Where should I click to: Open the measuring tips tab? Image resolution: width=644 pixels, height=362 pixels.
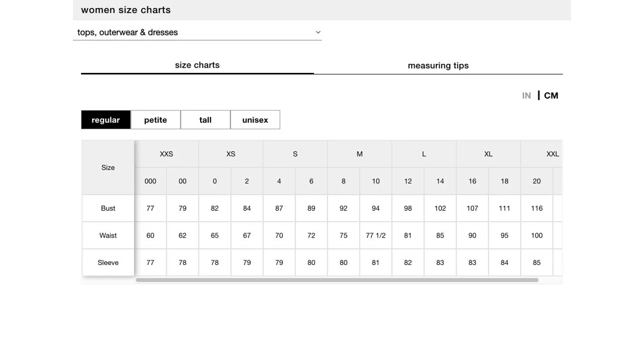(438, 65)
